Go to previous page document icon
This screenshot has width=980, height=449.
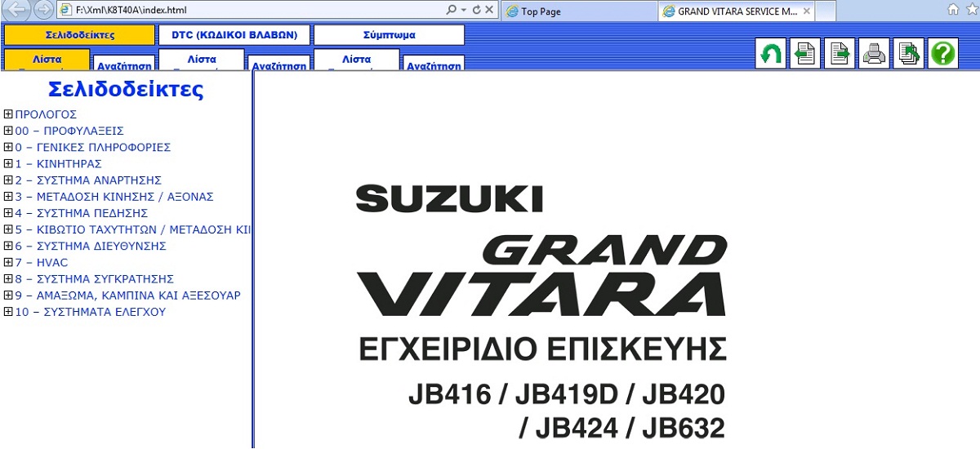805,54
